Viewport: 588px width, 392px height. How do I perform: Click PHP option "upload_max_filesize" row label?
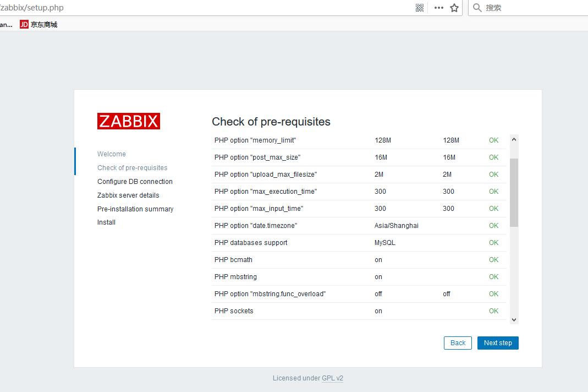pyautogui.click(x=266, y=175)
